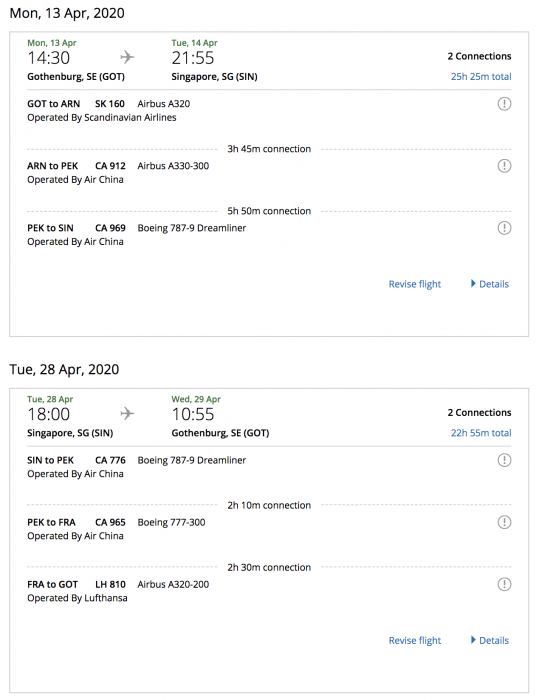
Task: Click 2 Connections label on return flight
Action: pos(479,412)
